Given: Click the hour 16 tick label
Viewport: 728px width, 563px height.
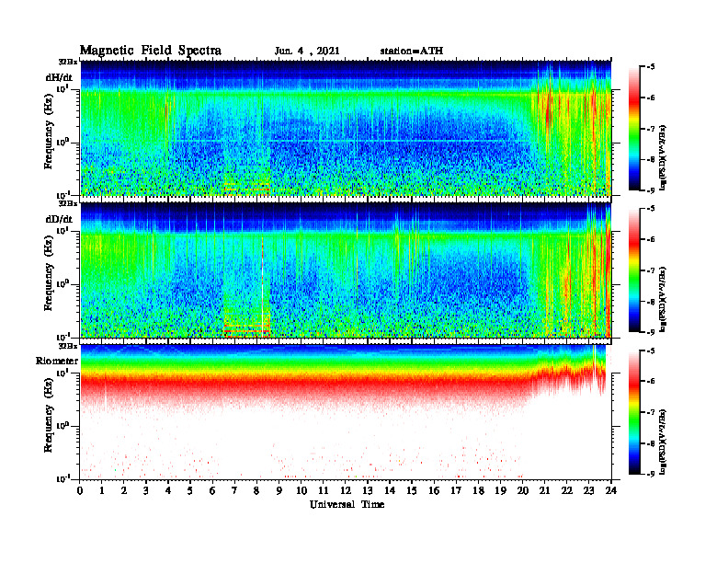Looking at the screenshot, I should point(434,490).
